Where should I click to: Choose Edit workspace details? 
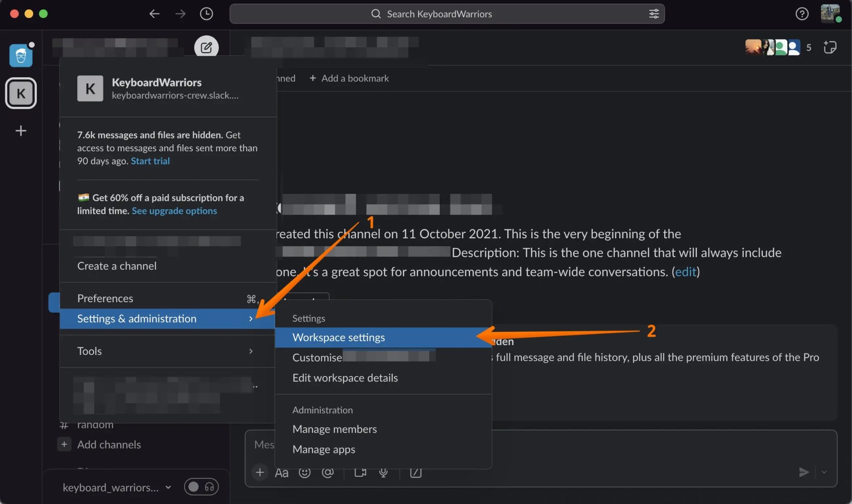pyautogui.click(x=345, y=378)
